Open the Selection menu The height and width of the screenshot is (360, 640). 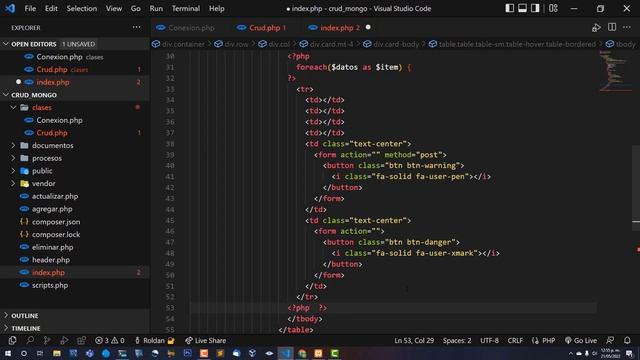pyautogui.click(x=82, y=8)
